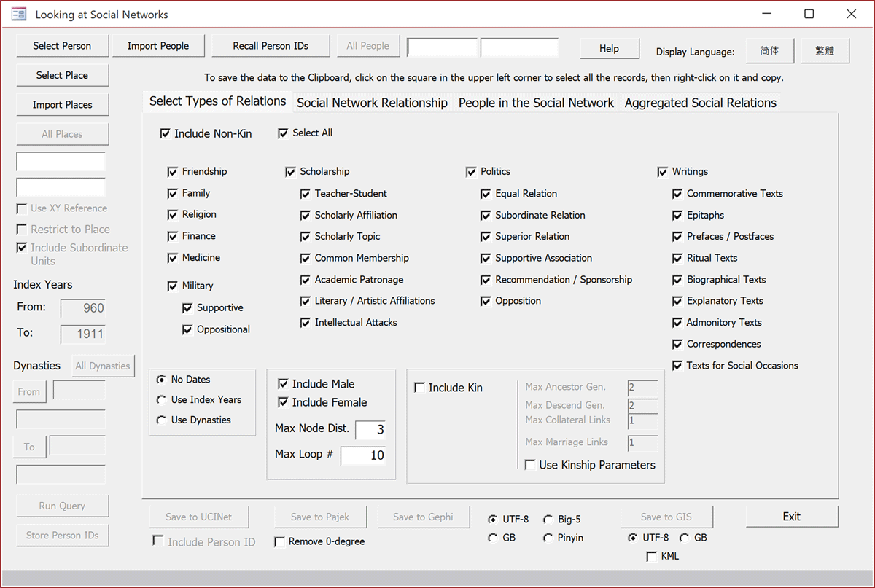Select the Use Dynasties radio option
The height and width of the screenshot is (588, 875).
[x=161, y=420]
